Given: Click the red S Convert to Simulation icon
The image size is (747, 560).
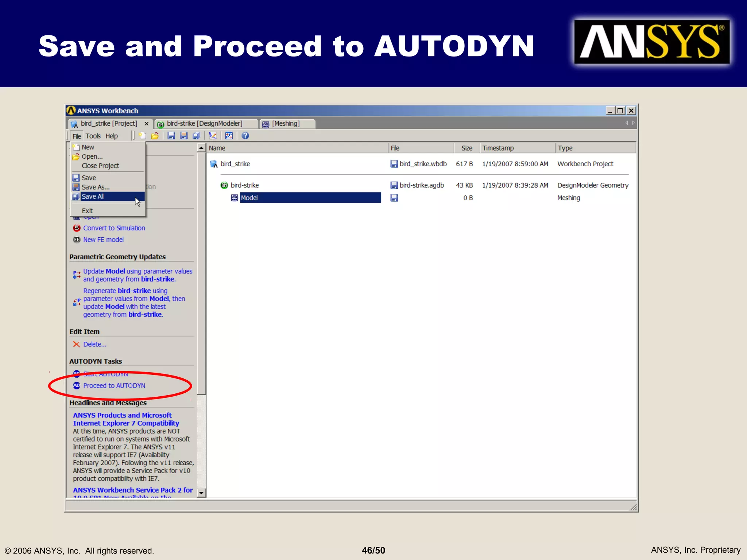Looking at the screenshot, I should coord(77,228).
